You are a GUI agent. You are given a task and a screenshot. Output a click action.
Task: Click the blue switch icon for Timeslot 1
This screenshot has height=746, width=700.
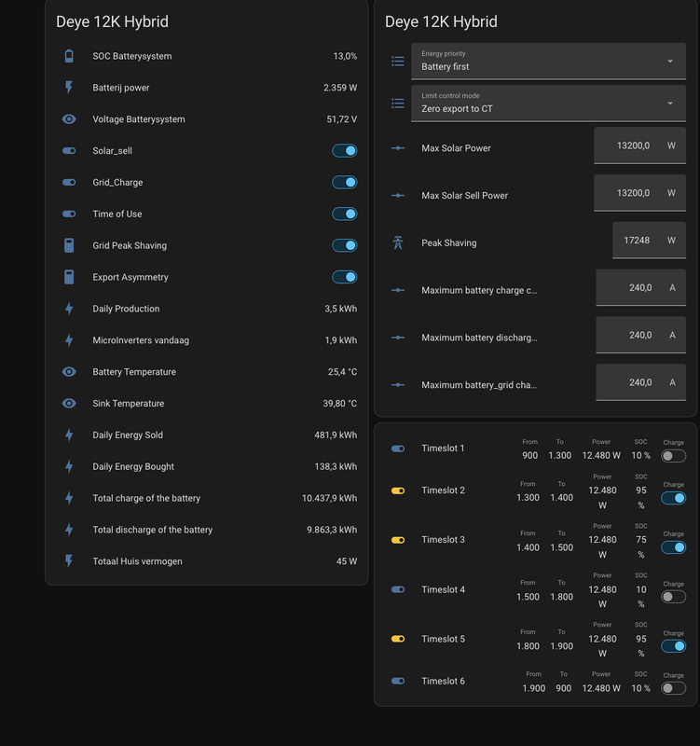pos(398,449)
